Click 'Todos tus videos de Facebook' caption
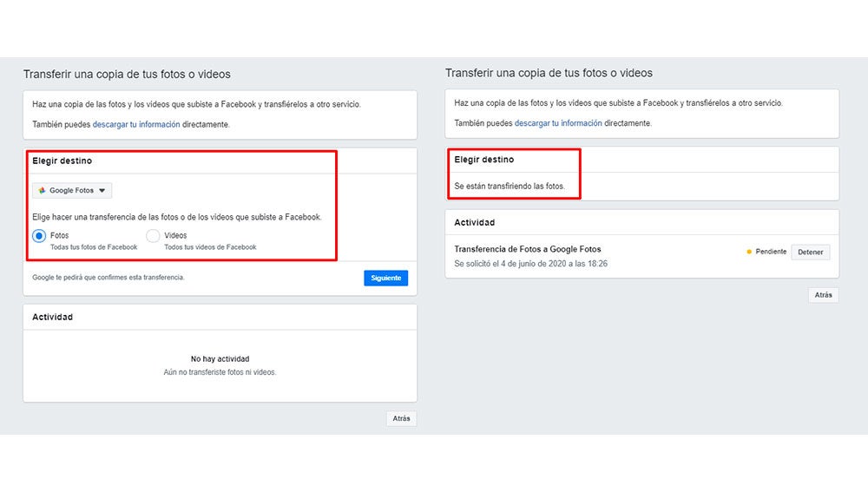 210,247
